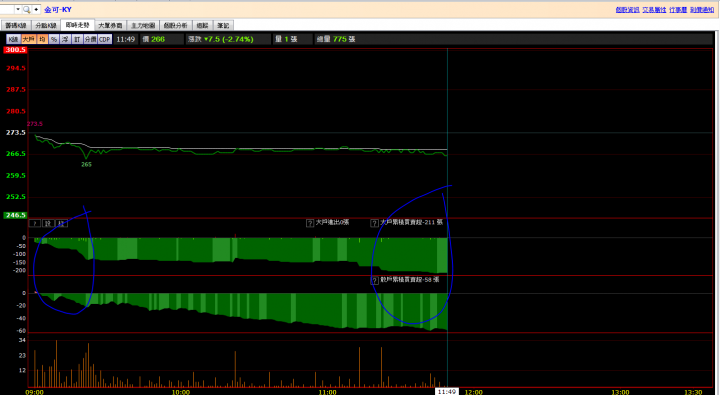Viewport: 720px width, 395px height.
Task: Open the question-mark help icon beside 大戶進出
Action: pyautogui.click(x=310, y=223)
